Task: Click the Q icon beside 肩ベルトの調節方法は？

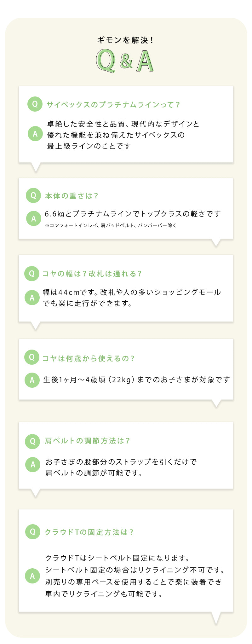Action: (x=32, y=441)
